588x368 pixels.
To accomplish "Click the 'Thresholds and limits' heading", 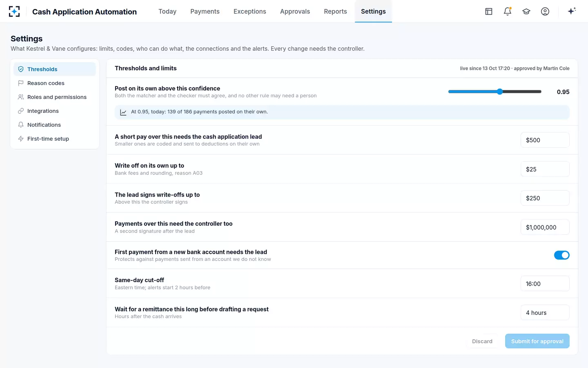I will 146,68.
